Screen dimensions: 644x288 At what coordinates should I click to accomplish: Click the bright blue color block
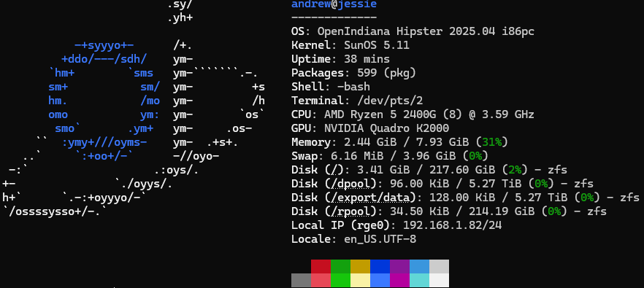coord(380,280)
